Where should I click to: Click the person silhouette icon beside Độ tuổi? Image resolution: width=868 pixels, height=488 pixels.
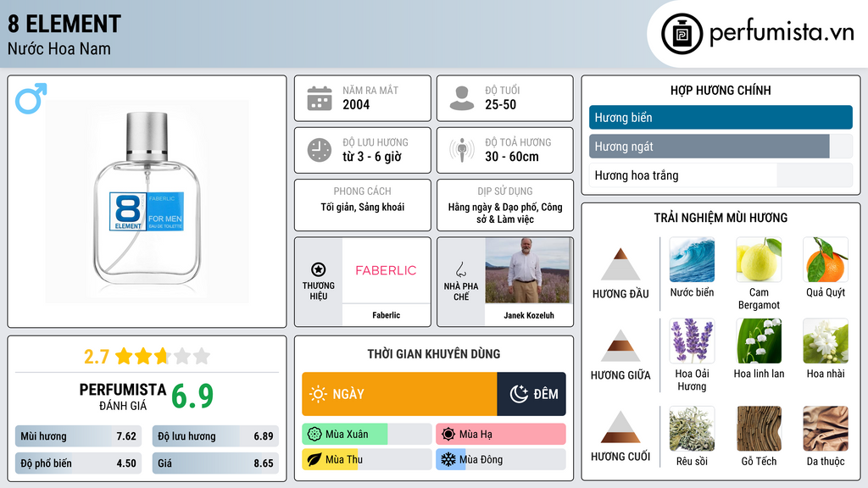tap(462, 98)
